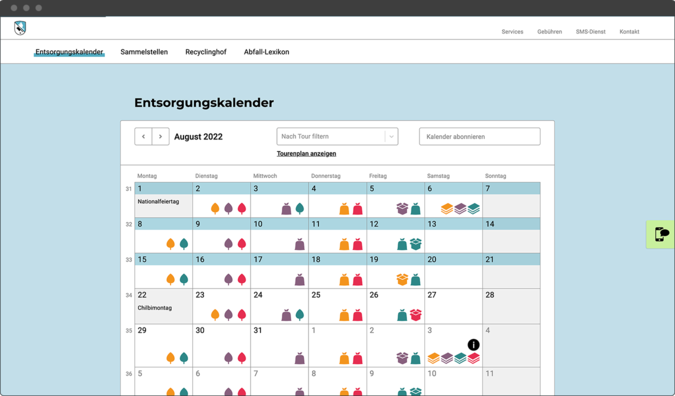The height and width of the screenshot is (396, 675).
Task: Open the SMS chat side widget
Action: pyautogui.click(x=661, y=234)
